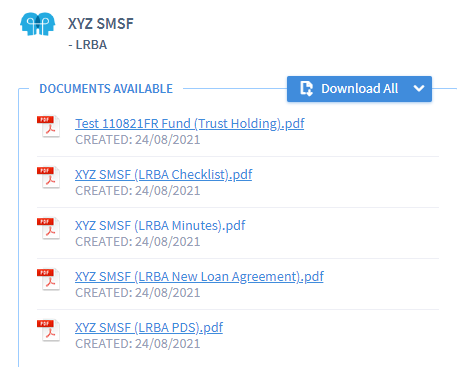The height and width of the screenshot is (367, 457).
Task: Open Test 110821FR Fund (Trust Holding).pdf
Action: (190, 124)
